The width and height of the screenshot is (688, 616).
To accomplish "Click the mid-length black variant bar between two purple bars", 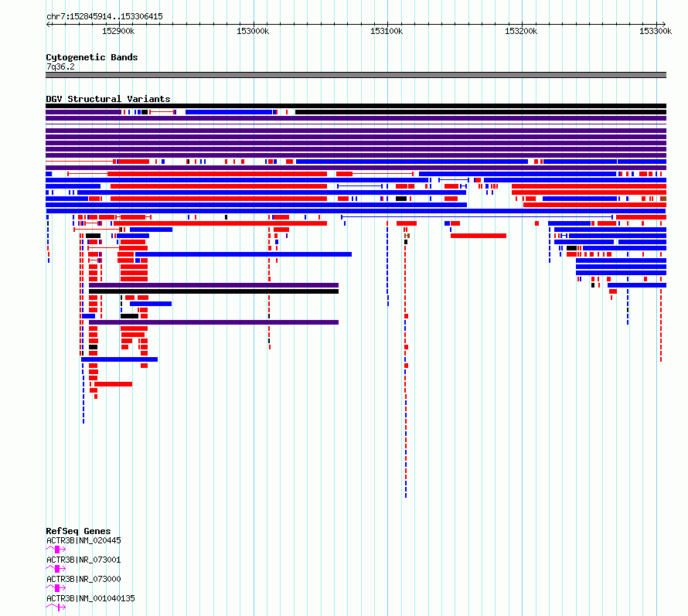I will coord(213,291).
